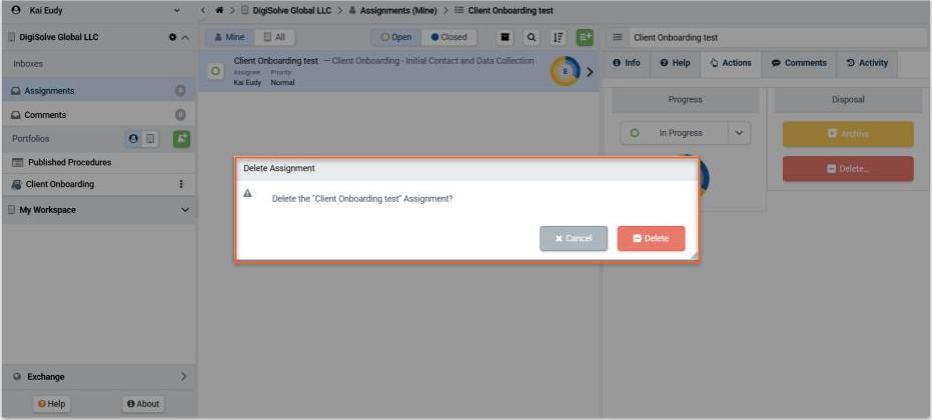
Task: Open Published Procedures in the sidebar
Action: click(99, 162)
